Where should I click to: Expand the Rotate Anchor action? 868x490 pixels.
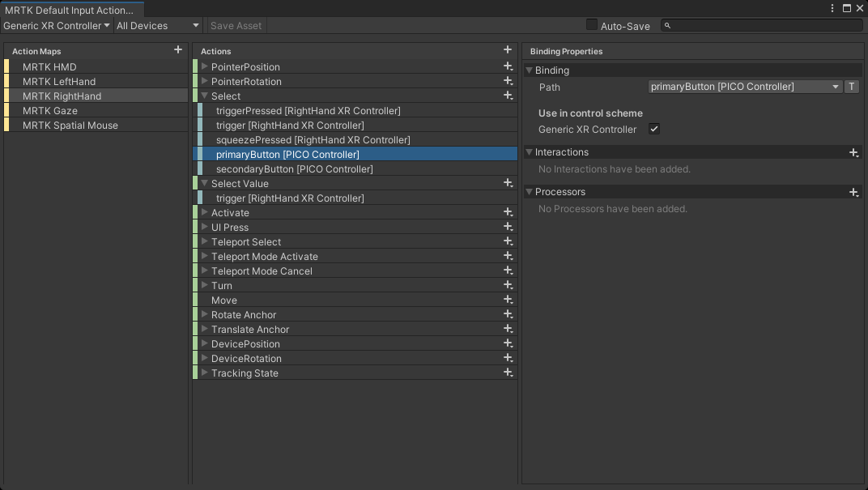pyautogui.click(x=204, y=314)
